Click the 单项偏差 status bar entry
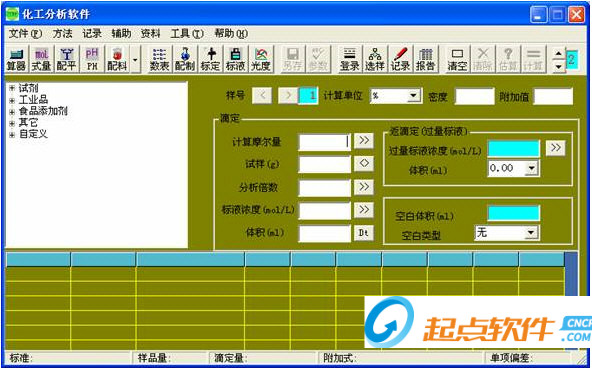The image size is (592, 369). coord(528,358)
